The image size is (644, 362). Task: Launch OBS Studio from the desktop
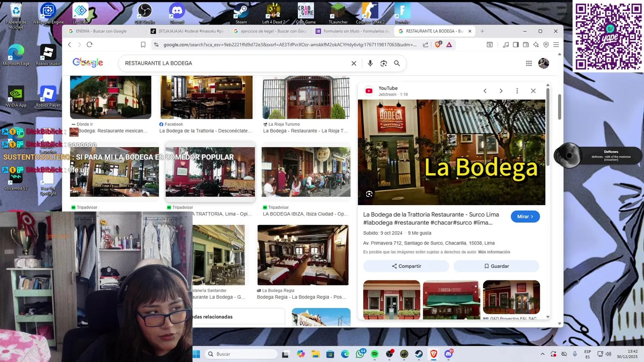pyautogui.click(x=145, y=13)
